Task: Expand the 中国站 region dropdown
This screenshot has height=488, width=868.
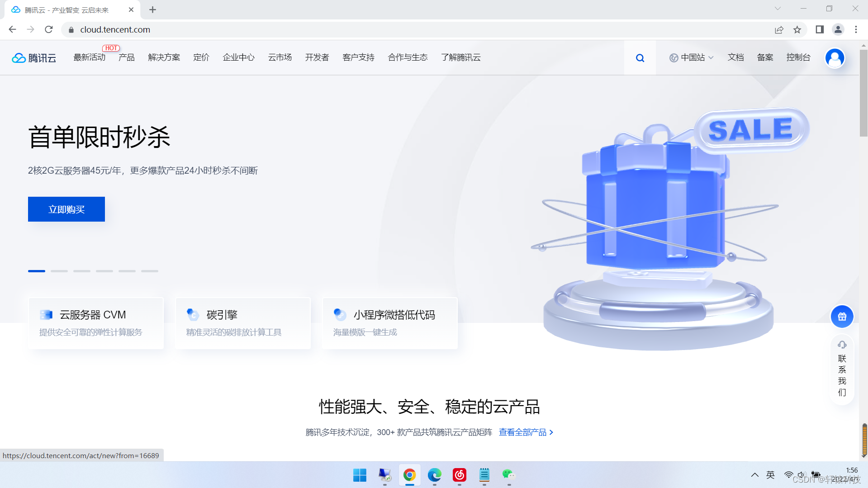Action: pos(692,57)
